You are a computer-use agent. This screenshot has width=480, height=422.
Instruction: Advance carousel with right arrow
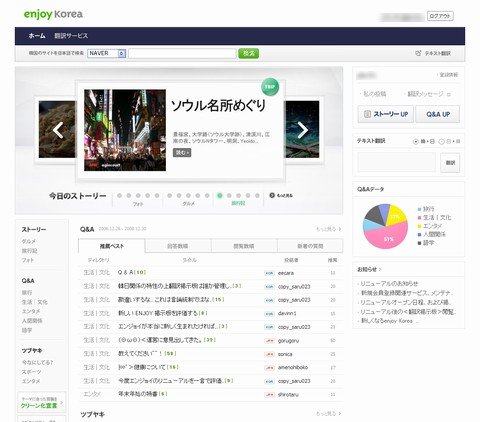[x=303, y=130]
